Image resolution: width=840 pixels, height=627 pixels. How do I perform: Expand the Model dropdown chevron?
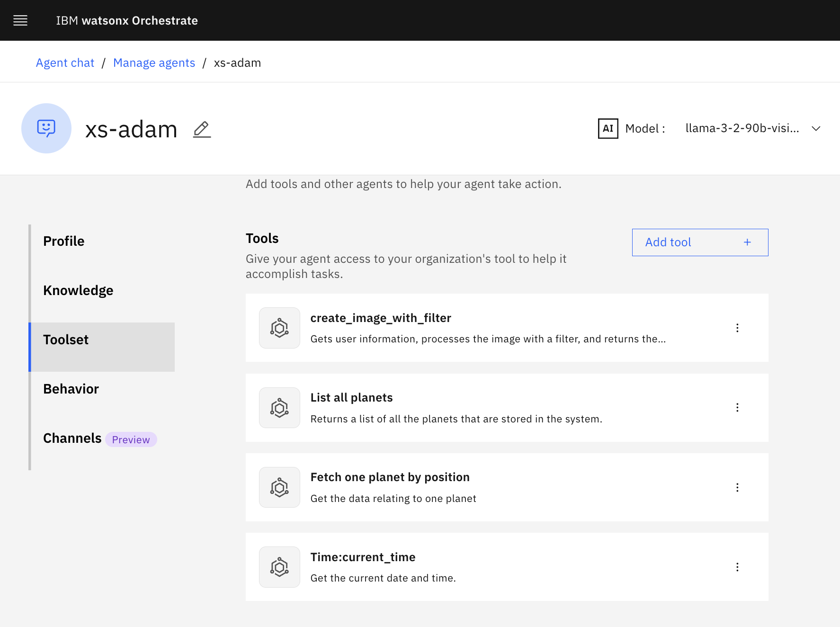click(x=816, y=128)
